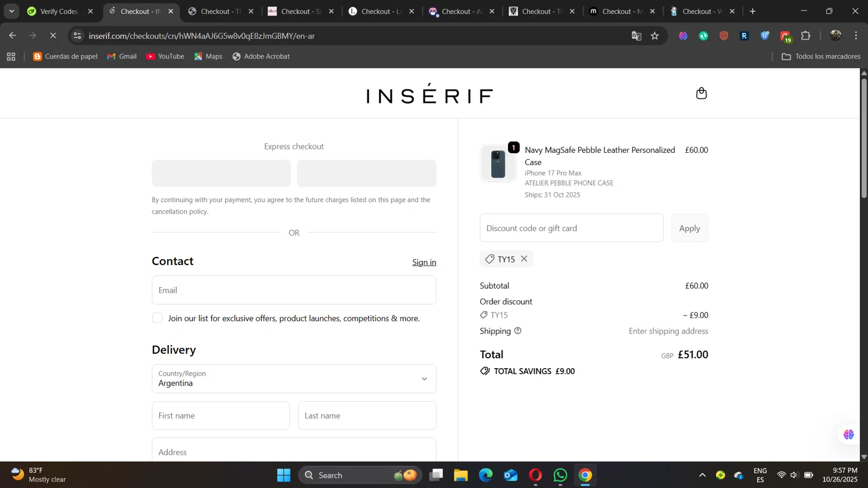Click the Sign in link
Viewport: 868px width, 488px height.
pyautogui.click(x=424, y=262)
